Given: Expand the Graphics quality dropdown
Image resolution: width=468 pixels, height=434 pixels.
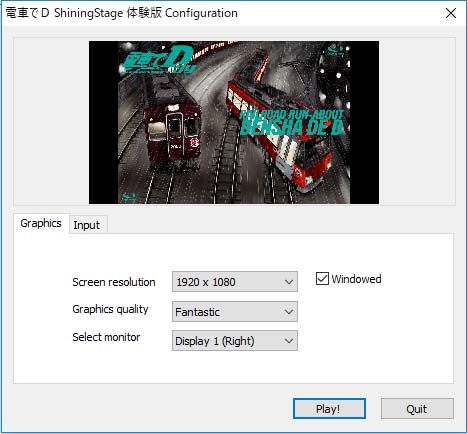Looking at the screenshot, I should pyautogui.click(x=235, y=312).
